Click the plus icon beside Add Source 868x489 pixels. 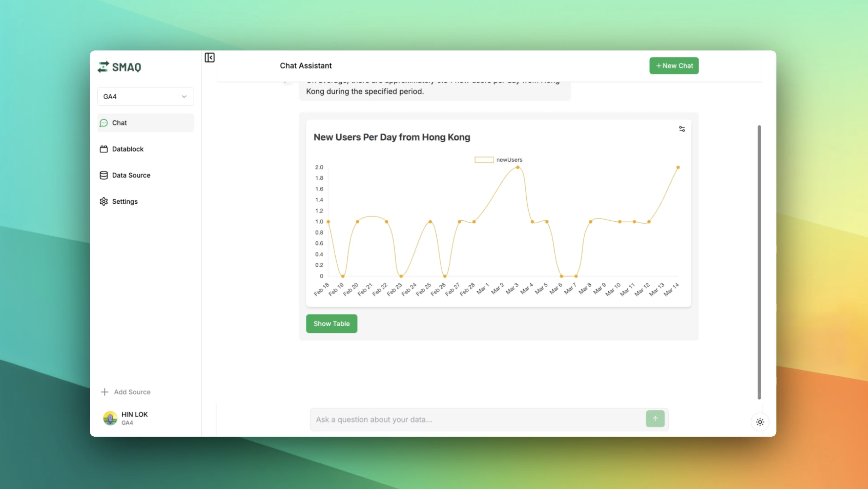[x=105, y=392]
